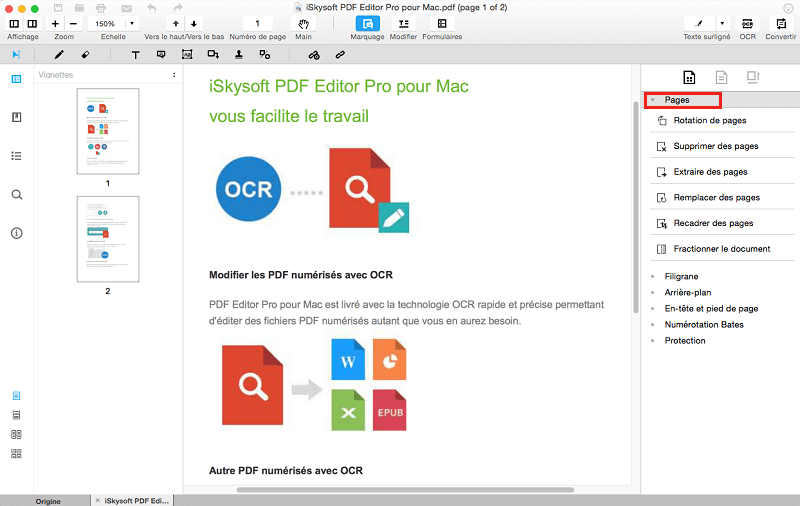
Task: Toggle the left Affichage panel view
Action: pyautogui.click(x=14, y=23)
